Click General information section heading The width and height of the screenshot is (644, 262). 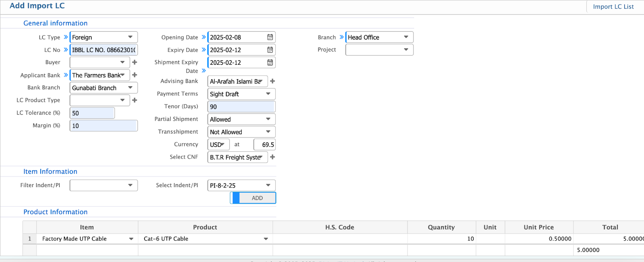coord(55,23)
